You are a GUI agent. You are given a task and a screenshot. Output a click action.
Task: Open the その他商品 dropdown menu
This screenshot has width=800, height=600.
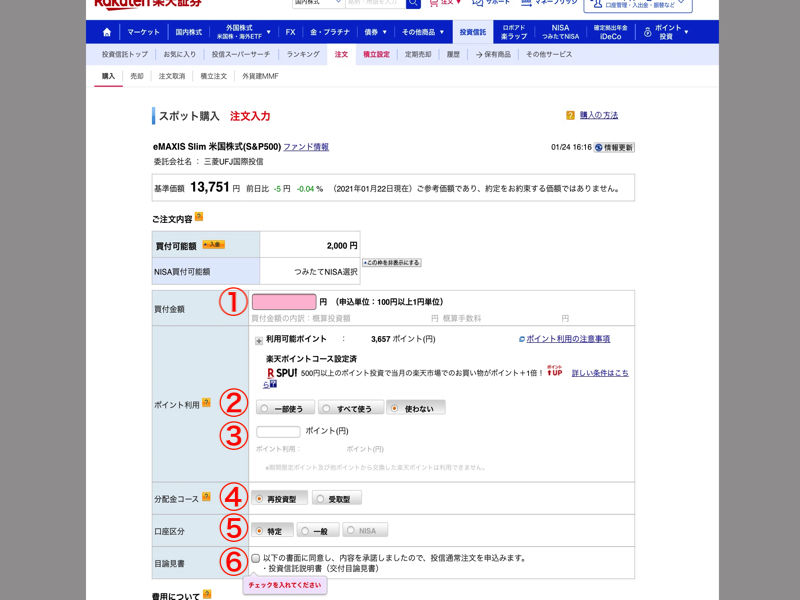[424, 32]
